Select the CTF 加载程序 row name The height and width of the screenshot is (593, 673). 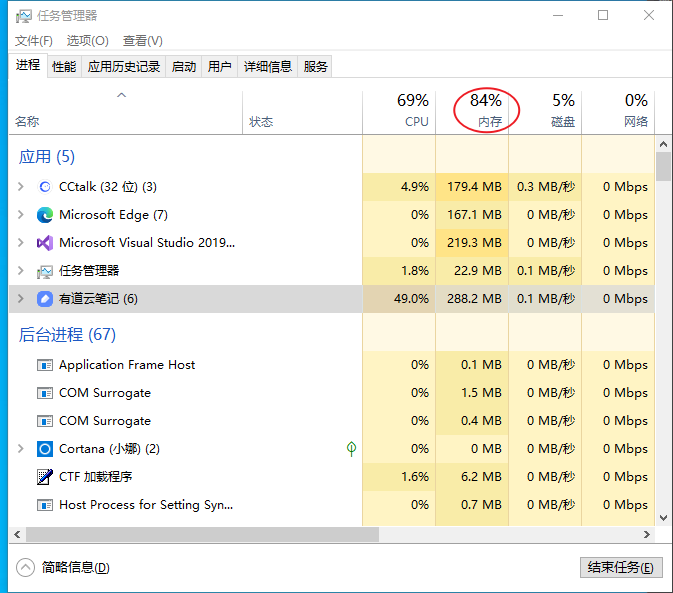pyautogui.click(x=95, y=477)
